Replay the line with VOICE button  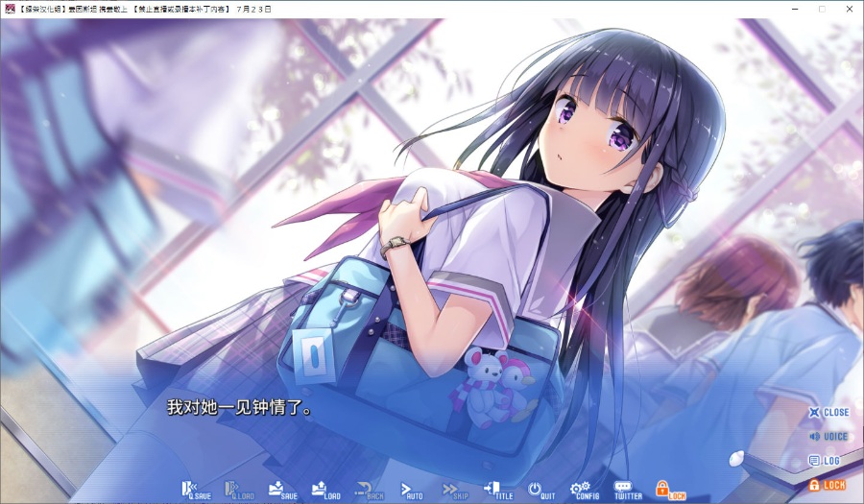coord(828,436)
